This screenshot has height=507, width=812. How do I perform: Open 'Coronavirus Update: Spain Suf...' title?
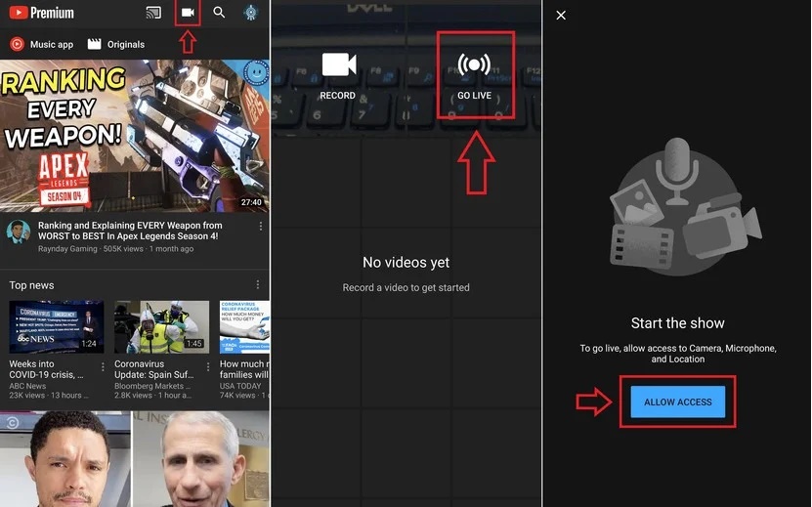(154, 369)
